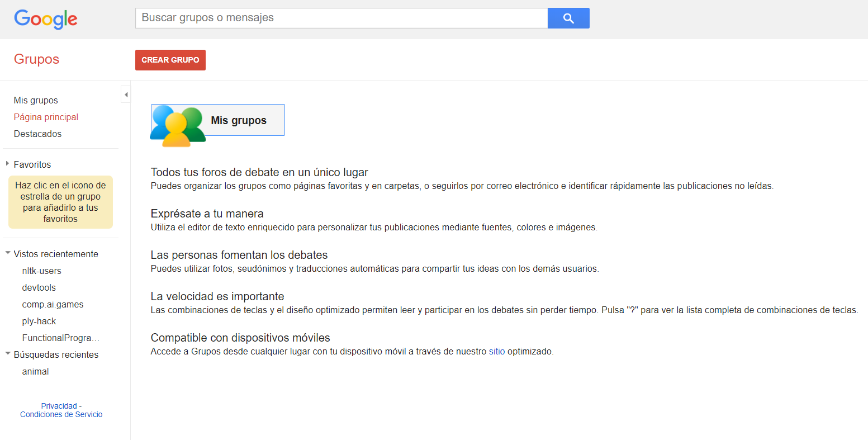The height and width of the screenshot is (440, 868).
Task: Open the ply-hack group
Action: point(39,321)
